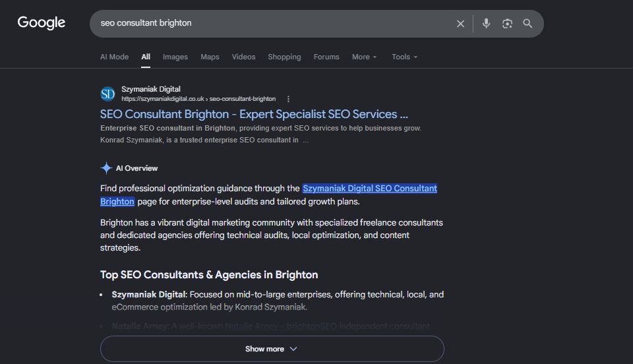This screenshot has height=364, width=633.
Task: Click the AI Overview sparkle icon
Action: tap(106, 168)
